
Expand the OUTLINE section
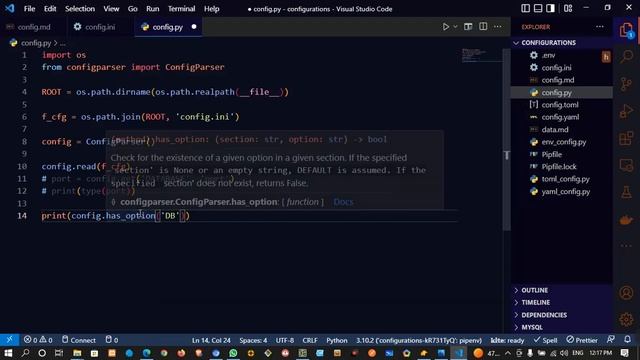(x=562, y=290)
